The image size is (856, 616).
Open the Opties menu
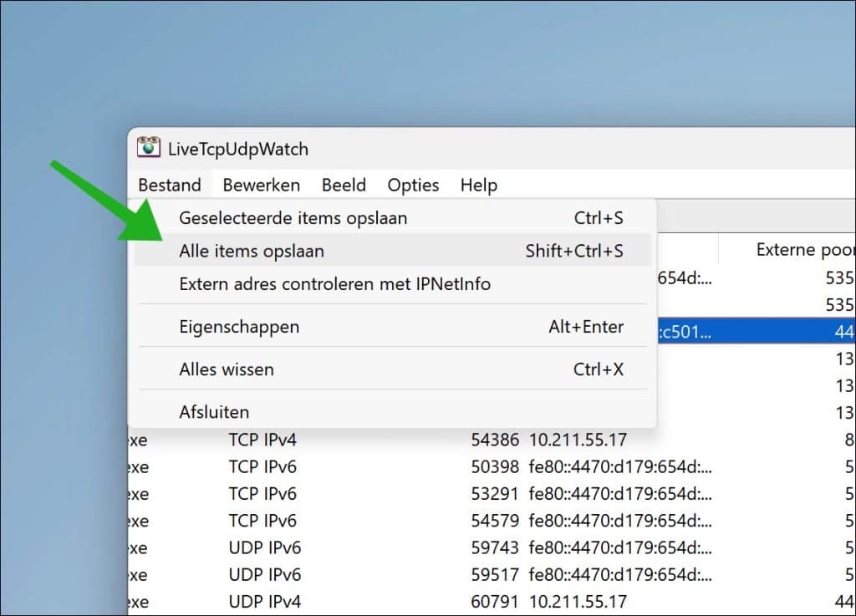[413, 185]
